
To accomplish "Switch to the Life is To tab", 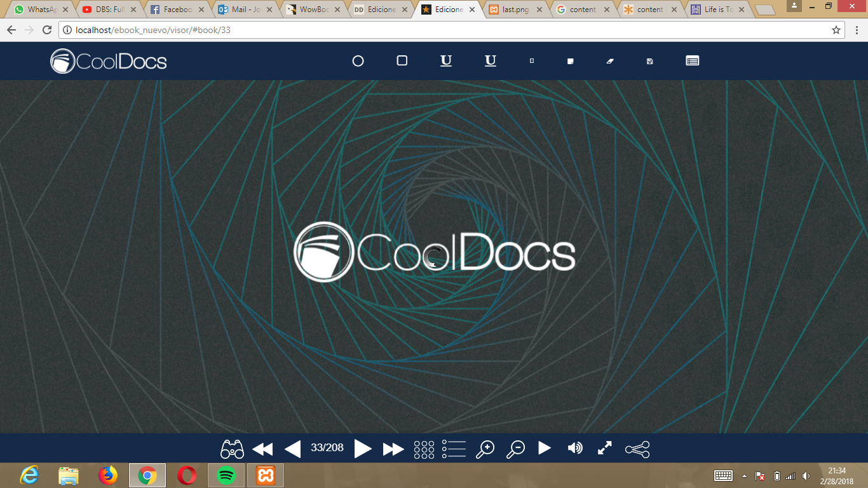I will (x=718, y=10).
